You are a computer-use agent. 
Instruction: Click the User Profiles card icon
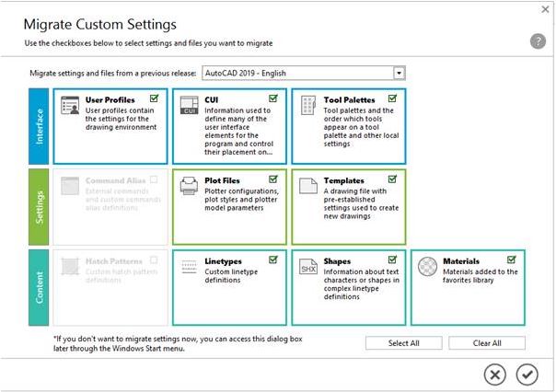pos(70,105)
